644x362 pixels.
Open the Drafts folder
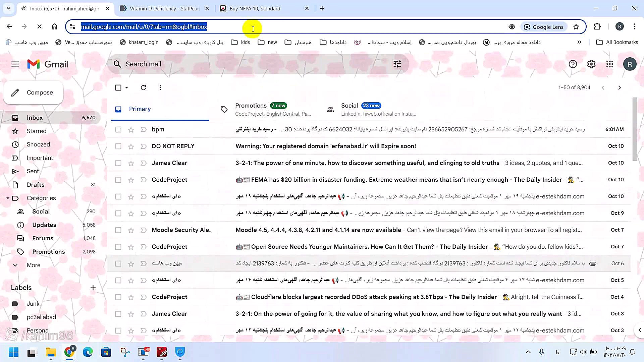click(x=36, y=185)
